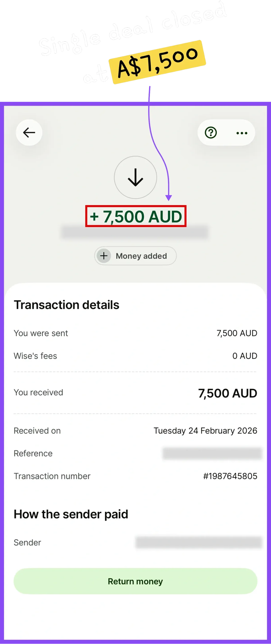Viewport: 271px width, 644px height.
Task: Tap the Tuesday 24 February 2026 date
Action: click(205, 430)
